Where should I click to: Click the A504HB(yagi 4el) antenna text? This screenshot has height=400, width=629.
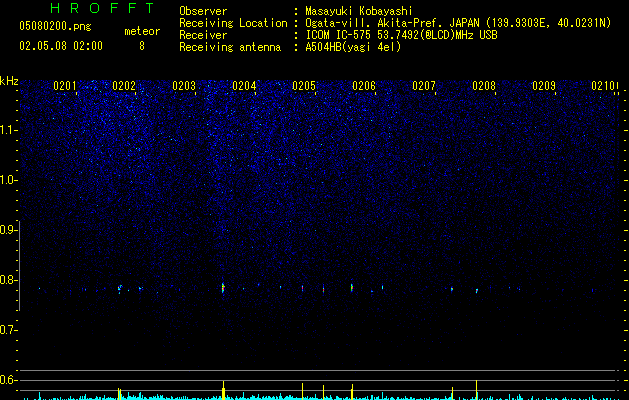tap(353, 47)
